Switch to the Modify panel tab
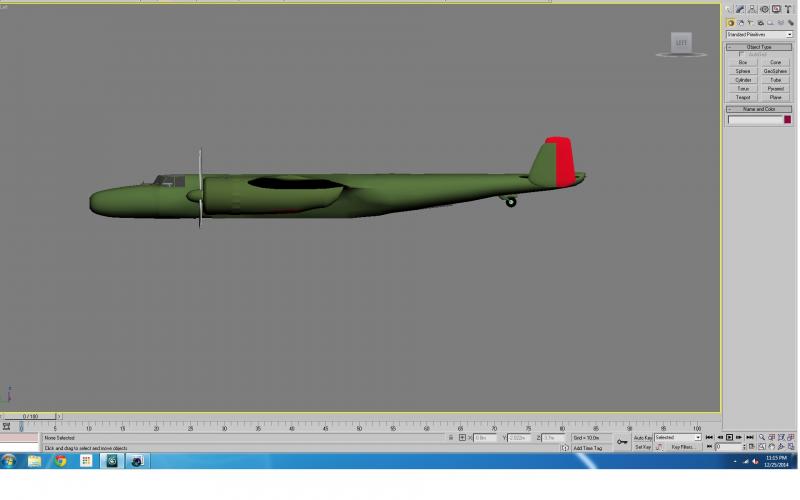 740,9
